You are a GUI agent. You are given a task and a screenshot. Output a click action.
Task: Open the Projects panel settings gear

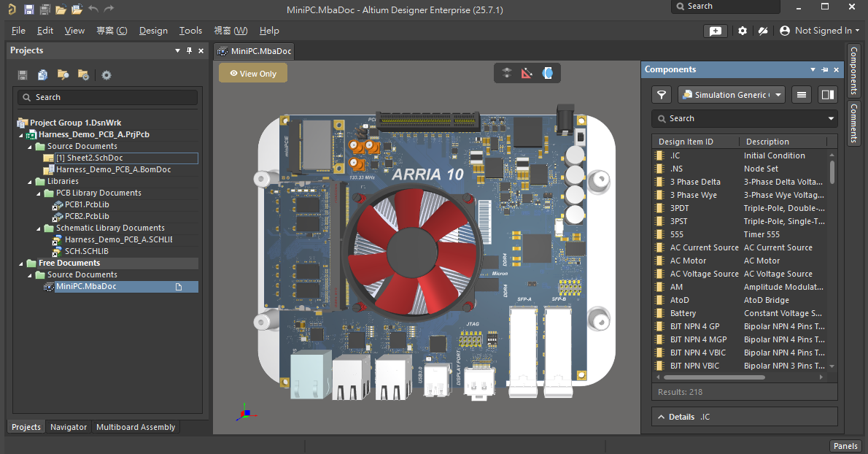coord(106,74)
